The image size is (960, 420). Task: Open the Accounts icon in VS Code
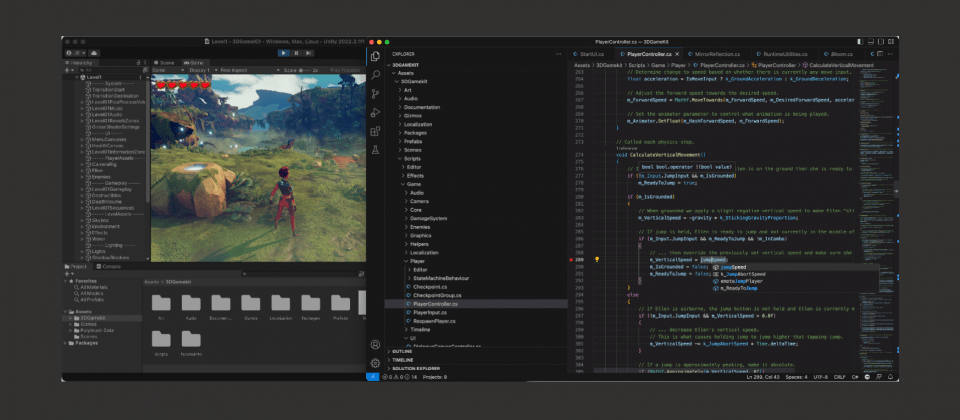(375, 345)
